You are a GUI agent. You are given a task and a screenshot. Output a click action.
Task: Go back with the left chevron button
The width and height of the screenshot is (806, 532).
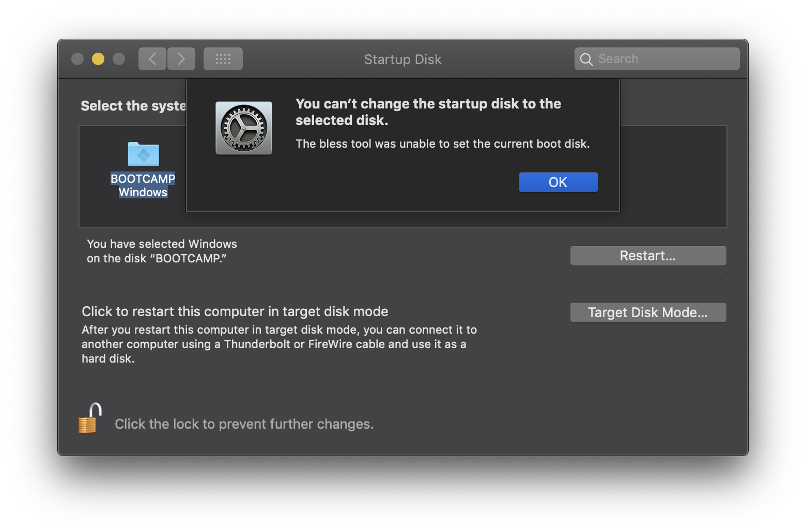pyautogui.click(x=152, y=59)
